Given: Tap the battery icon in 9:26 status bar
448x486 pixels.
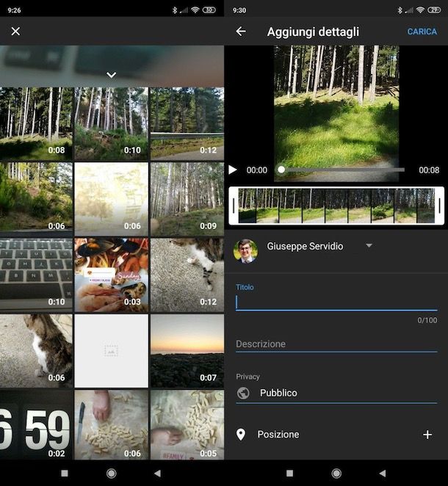Looking at the screenshot, I should pyautogui.click(x=209, y=10).
